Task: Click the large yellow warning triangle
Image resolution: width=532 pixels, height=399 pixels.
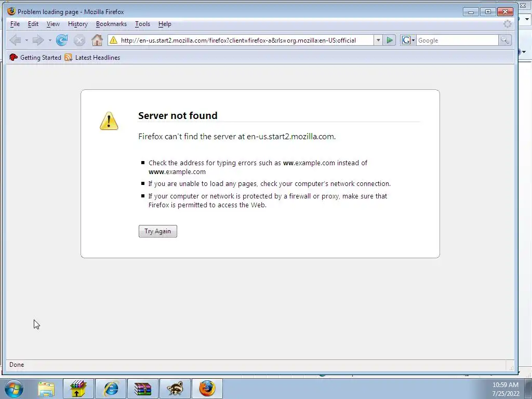Action: [109, 121]
